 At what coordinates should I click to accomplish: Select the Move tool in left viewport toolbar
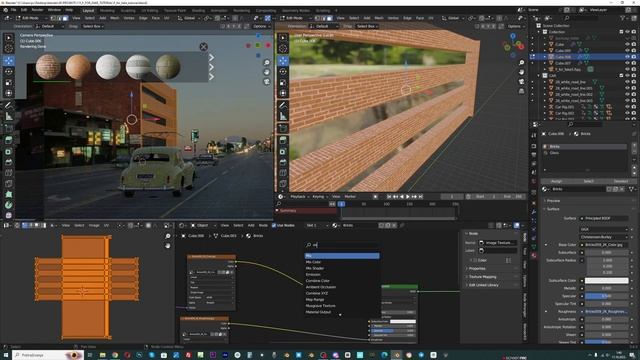click(x=9, y=60)
